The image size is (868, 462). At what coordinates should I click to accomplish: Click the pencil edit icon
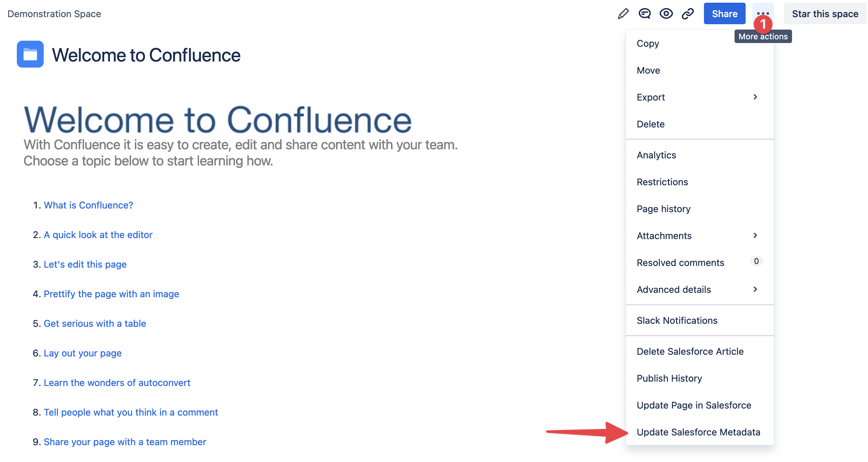(x=623, y=14)
